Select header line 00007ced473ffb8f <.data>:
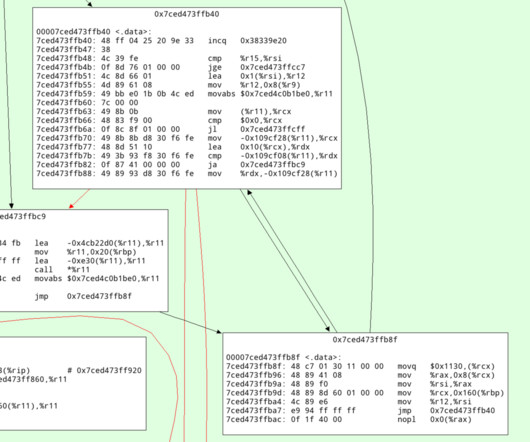Viewport: 530px width, 442px height. tap(284, 357)
